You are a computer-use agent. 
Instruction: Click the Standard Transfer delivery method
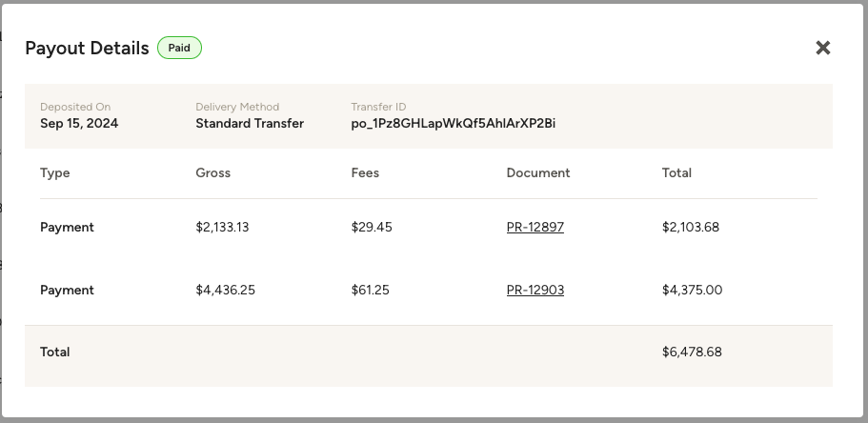click(250, 124)
